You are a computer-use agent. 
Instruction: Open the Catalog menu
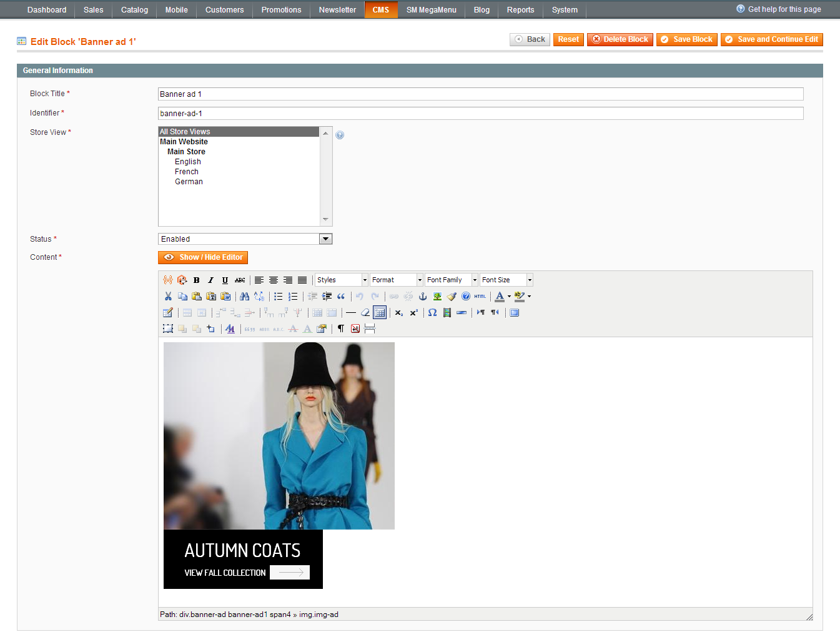pyautogui.click(x=134, y=10)
